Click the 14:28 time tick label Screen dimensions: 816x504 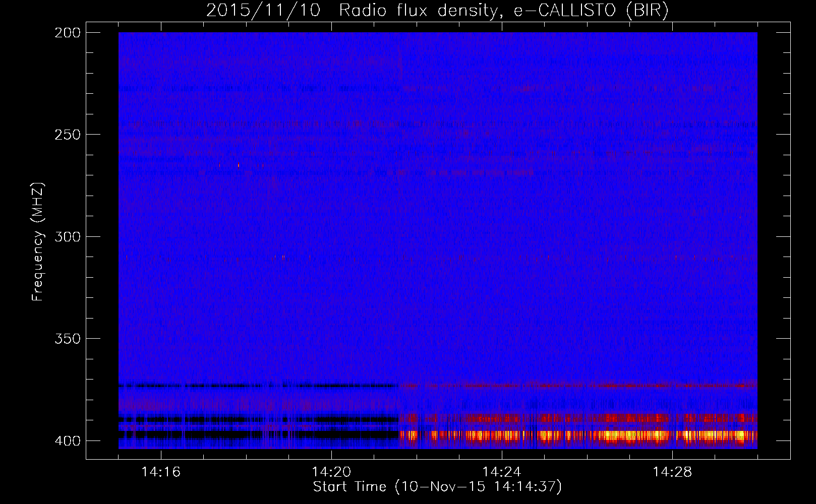[672, 472]
